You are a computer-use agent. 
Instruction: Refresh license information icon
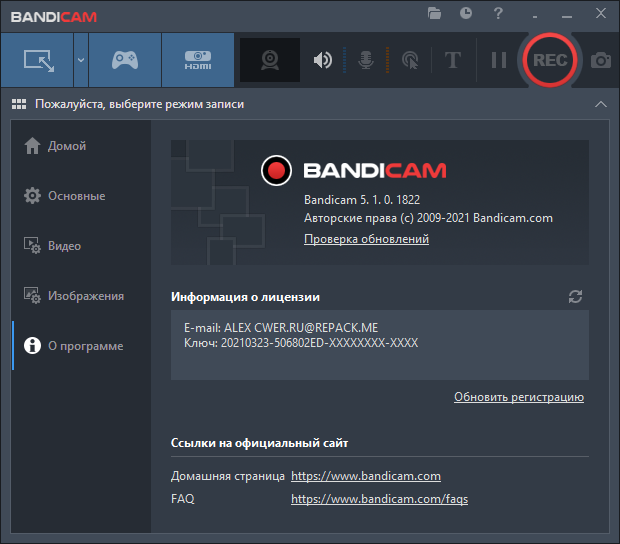pos(575,297)
